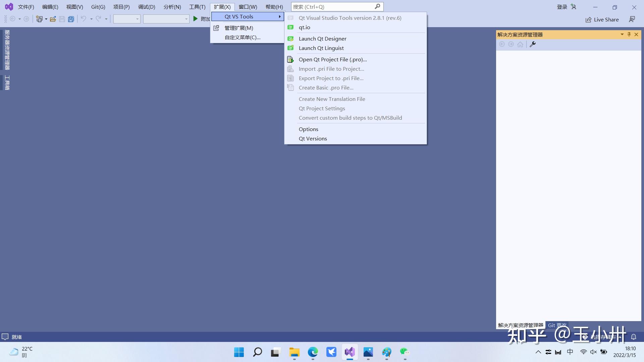
Task: Click the account person icon beside 登录
Action: 574,7
